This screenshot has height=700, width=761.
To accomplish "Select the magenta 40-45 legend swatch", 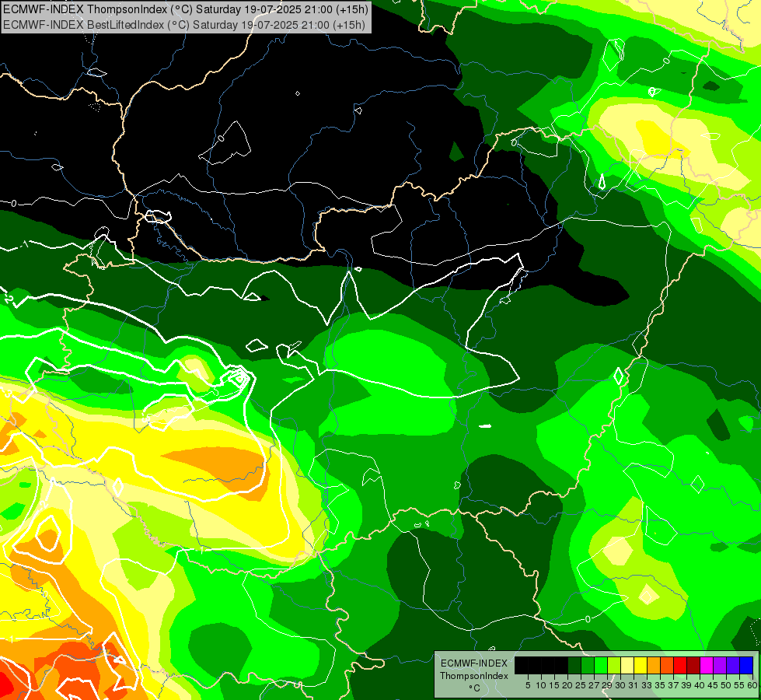I will [707, 665].
